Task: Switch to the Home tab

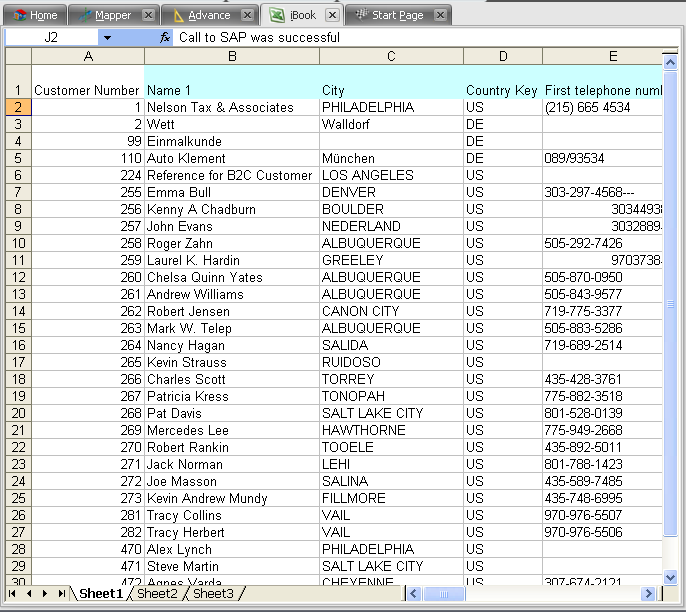Action: 36,15
